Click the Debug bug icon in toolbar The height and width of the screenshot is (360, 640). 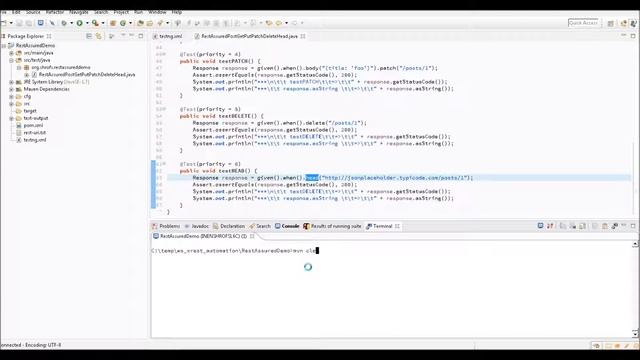[64, 23]
